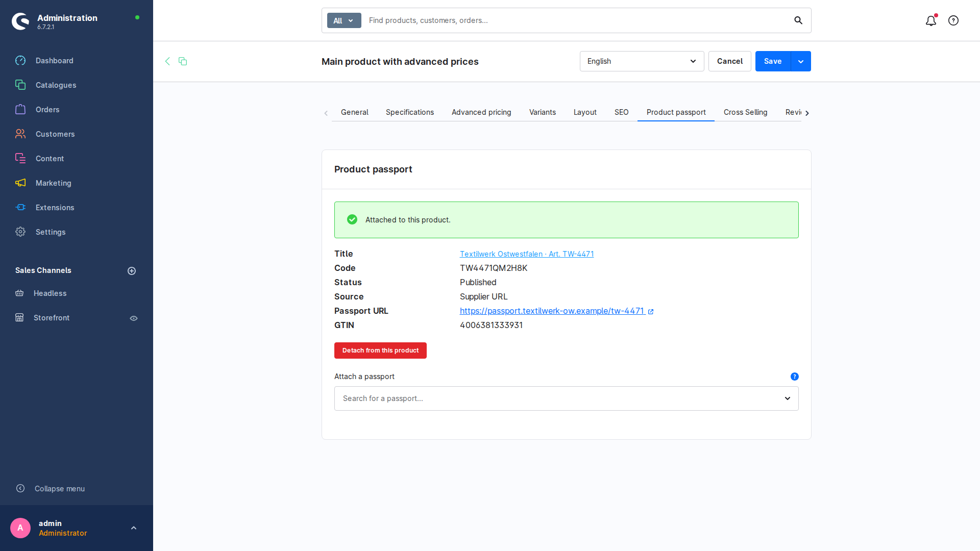Add a new sales channel with the plus icon
The image size is (980, 551).
click(132, 271)
